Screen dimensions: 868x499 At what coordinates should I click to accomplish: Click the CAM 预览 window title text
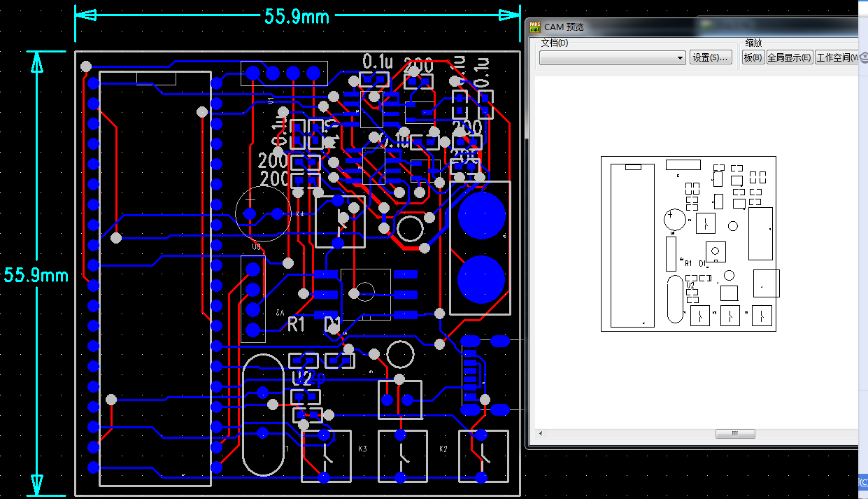[x=564, y=27]
